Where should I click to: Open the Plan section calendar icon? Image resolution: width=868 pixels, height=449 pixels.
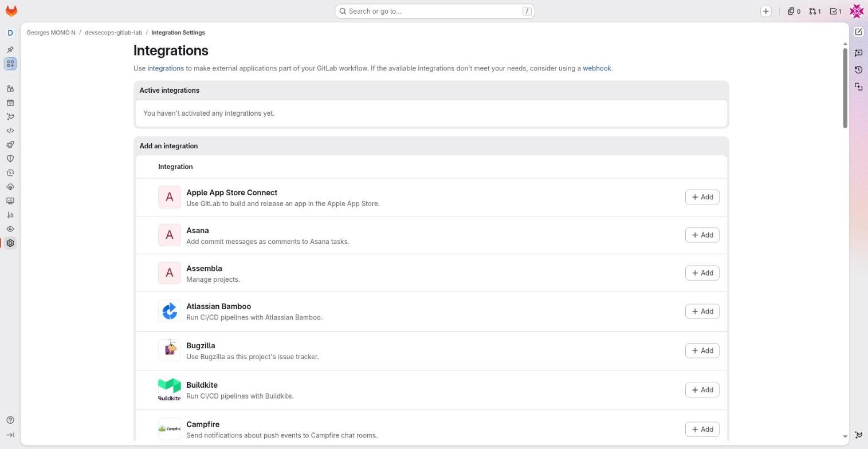coord(10,103)
